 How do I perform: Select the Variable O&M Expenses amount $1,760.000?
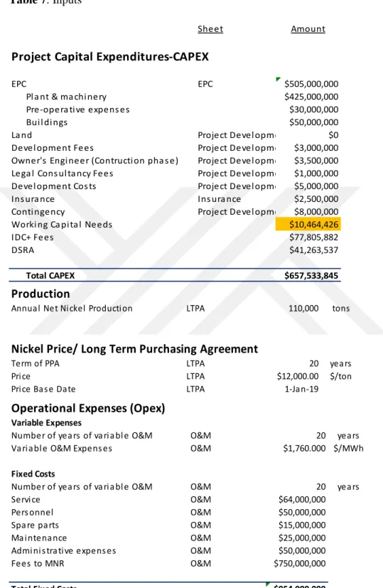(x=304, y=448)
